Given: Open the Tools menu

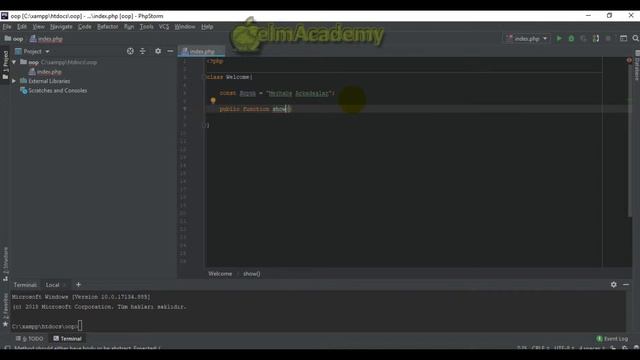Looking at the screenshot, I should point(146,27).
